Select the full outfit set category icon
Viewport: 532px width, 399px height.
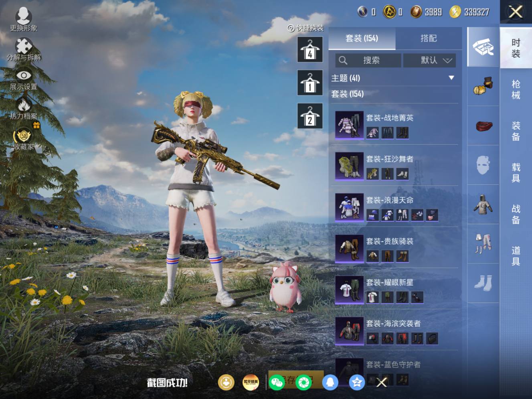(483, 47)
